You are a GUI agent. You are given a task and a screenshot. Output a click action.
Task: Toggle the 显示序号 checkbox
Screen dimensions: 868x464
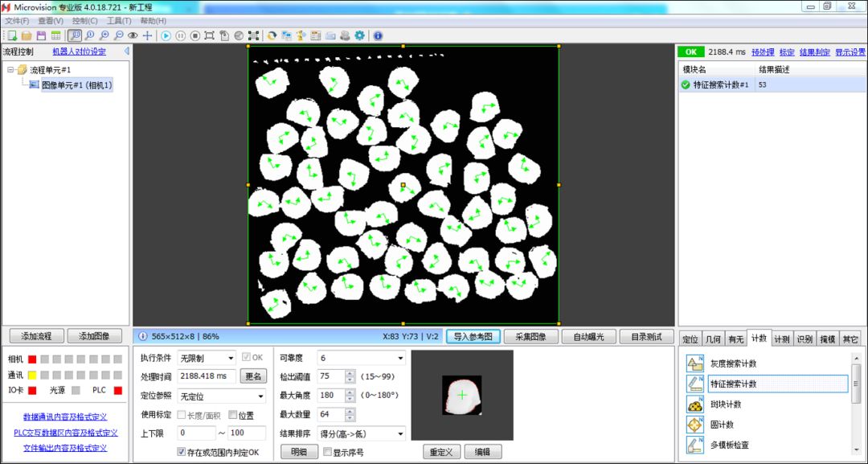click(328, 452)
